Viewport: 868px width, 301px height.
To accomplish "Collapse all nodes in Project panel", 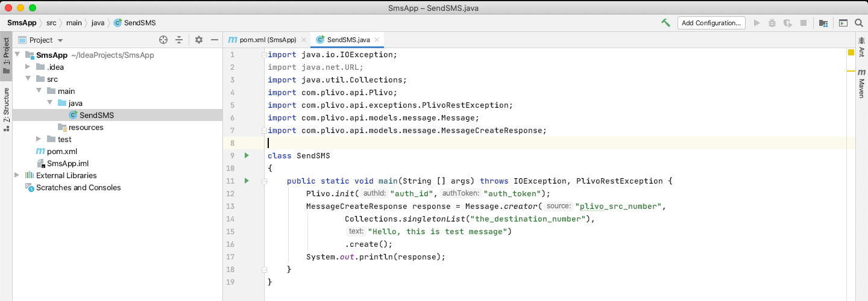I will (x=179, y=40).
